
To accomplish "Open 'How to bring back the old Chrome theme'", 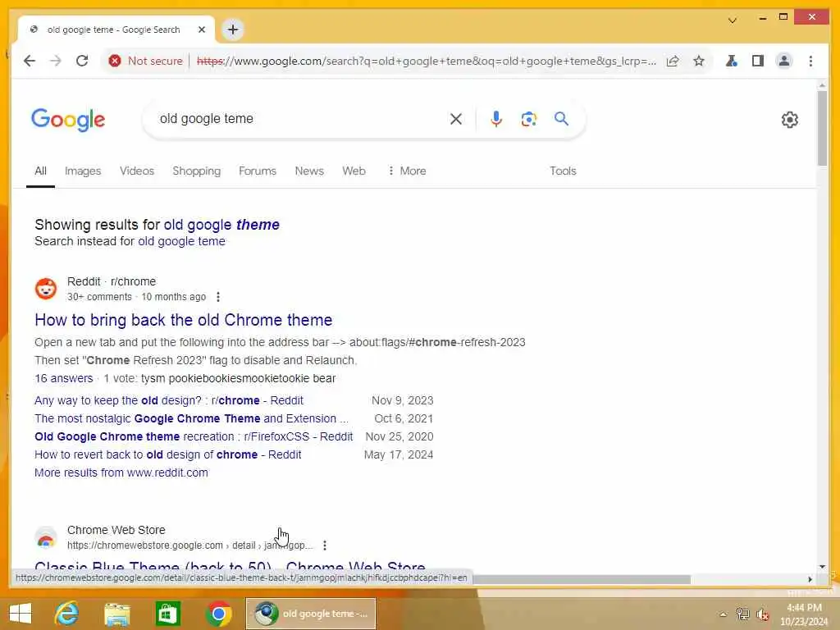I will [x=184, y=320].
